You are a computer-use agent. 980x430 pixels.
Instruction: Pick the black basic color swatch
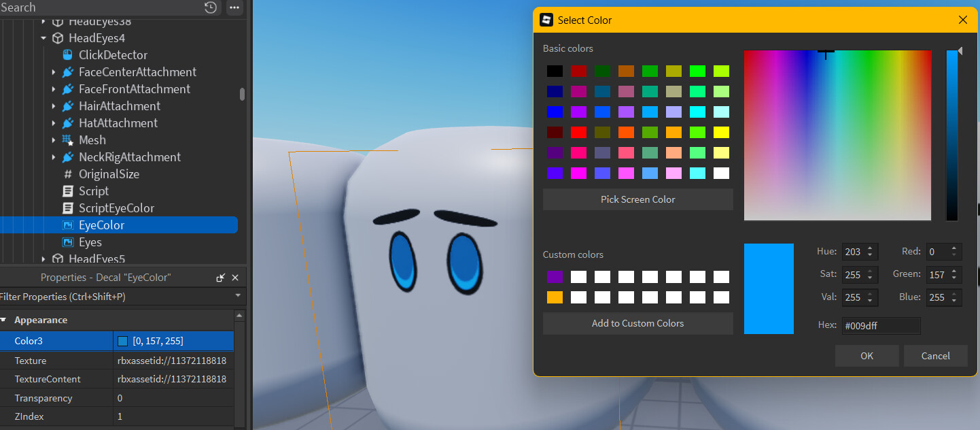click(x=555, y=71)
